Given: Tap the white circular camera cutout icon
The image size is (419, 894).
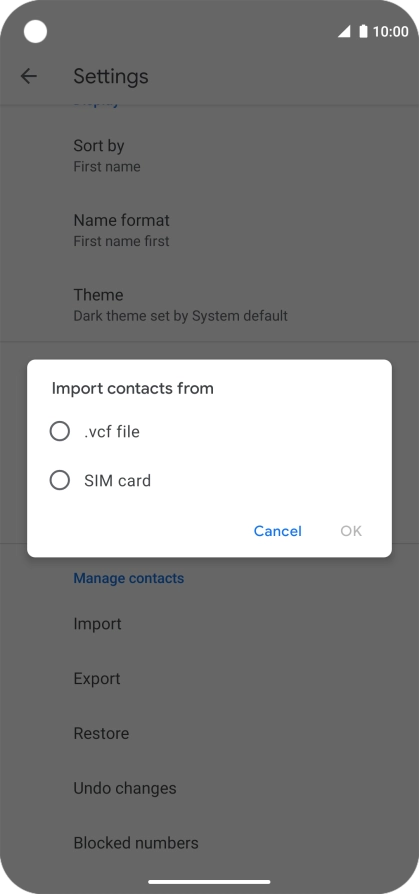Looking at the screenshot, I should pos(35,31).
